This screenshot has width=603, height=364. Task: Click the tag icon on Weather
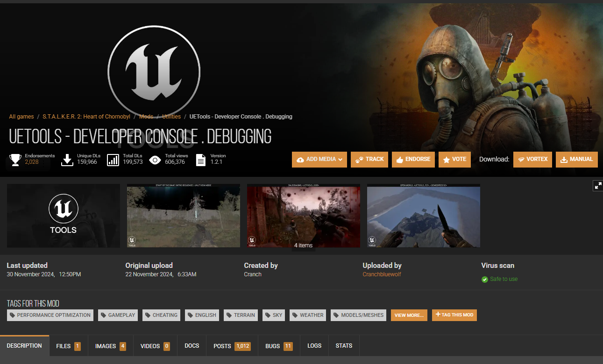coord(295,315)
